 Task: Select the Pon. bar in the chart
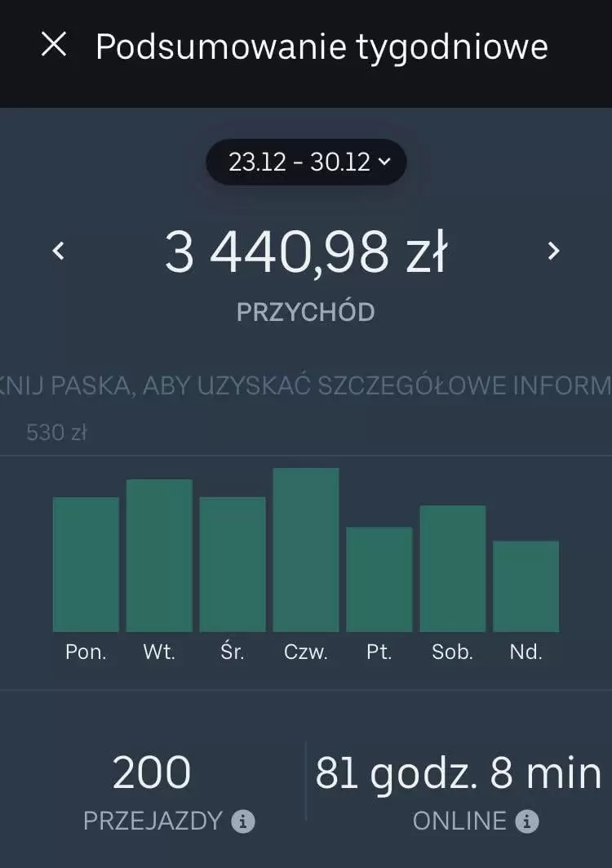coord(86,564)
